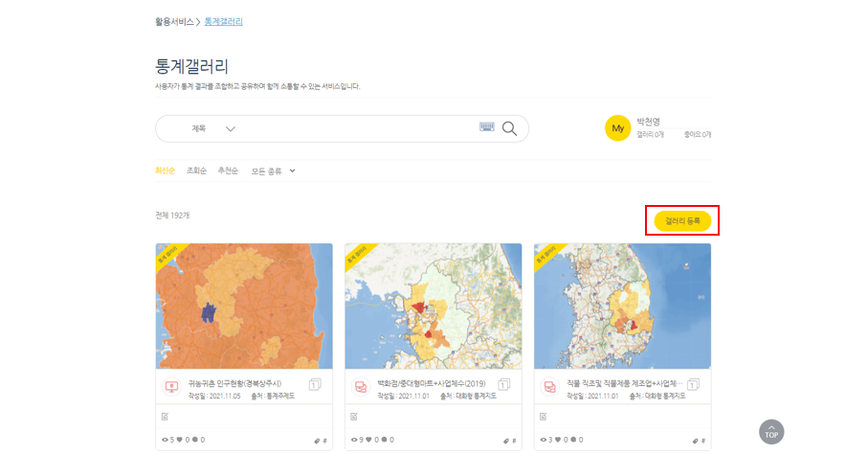
Task: Click 갤러리 0개 count
Action: tap(650, 135)
